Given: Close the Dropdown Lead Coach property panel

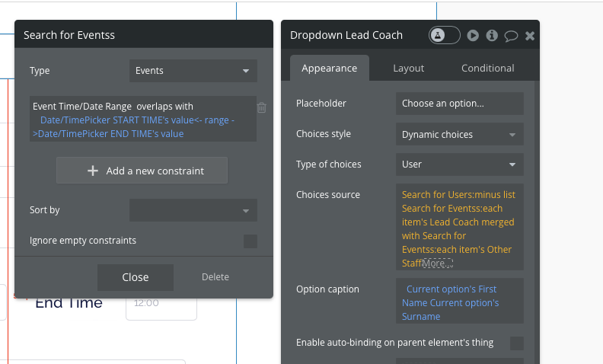Looking at the screenshot, I should 530,35.
